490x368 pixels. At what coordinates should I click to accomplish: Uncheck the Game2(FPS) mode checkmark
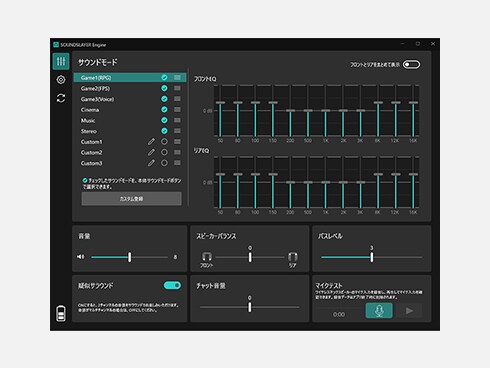tap(164, 88)
